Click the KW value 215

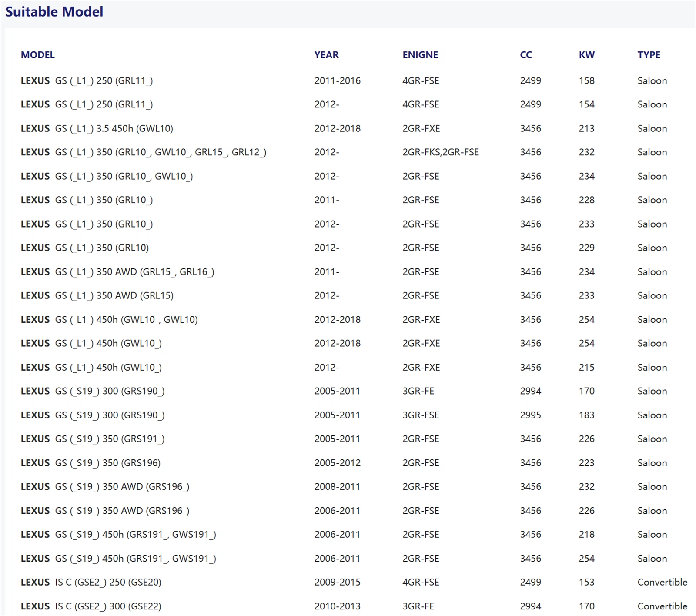586,367
